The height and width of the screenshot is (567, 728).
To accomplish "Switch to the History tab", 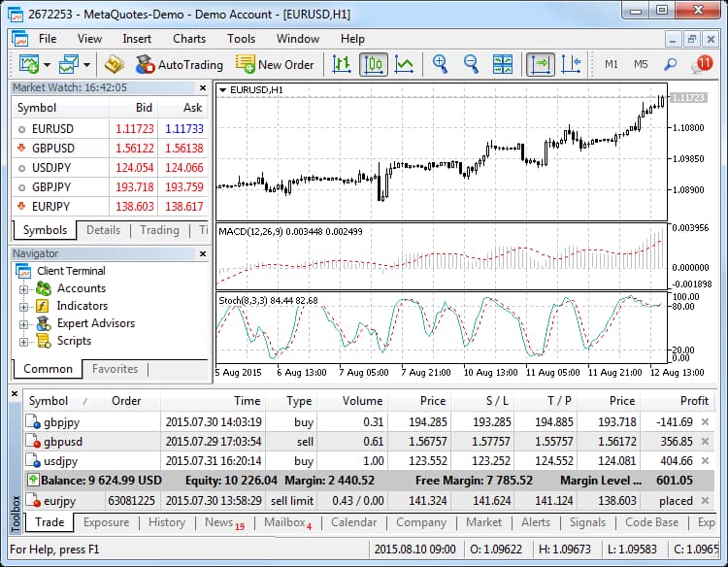I will [x=167, y=522].
